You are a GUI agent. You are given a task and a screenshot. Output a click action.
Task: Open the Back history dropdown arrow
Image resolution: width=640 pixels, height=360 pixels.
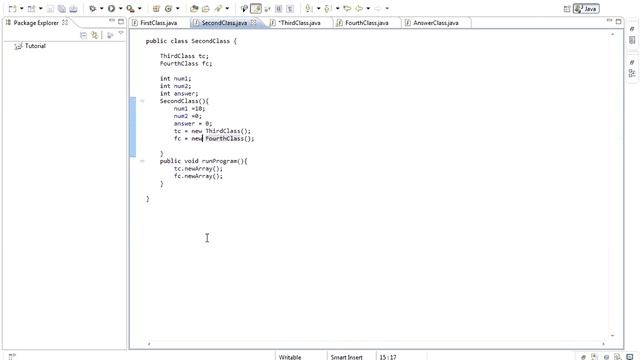click(x=368, y=9)
